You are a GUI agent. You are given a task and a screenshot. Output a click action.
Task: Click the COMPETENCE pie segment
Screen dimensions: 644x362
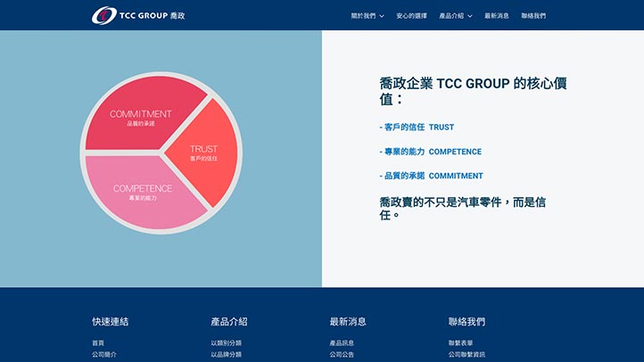pyautogui.click(x=142, y=192)
